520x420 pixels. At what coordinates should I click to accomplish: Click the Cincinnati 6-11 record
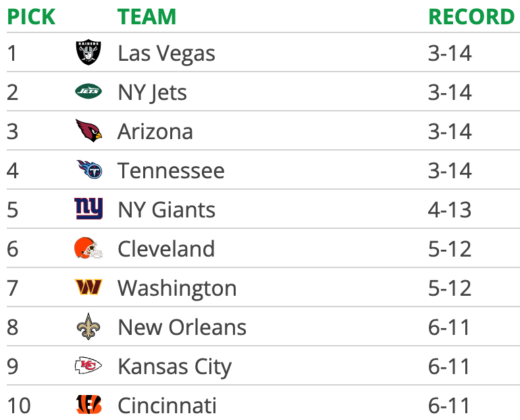[x=449, y=406]
